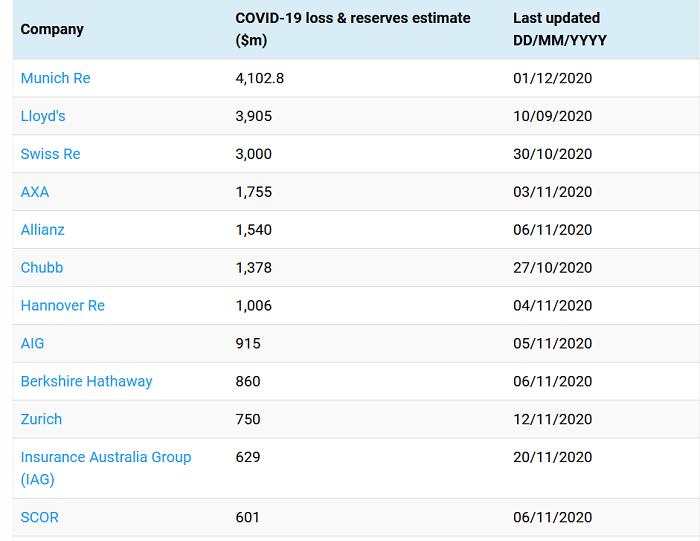Select the Last updated DD/MM/YYYY header
The width and height of the screenshot is (700, 541).
(x=560, y=29)
